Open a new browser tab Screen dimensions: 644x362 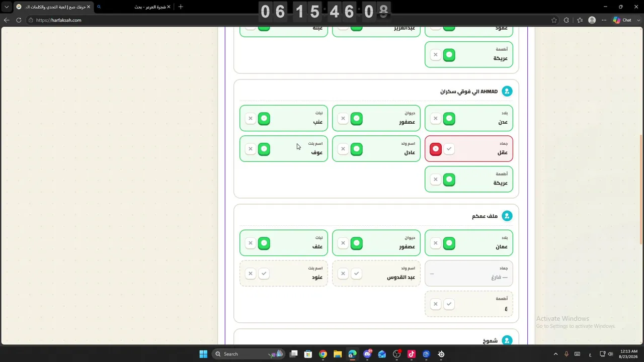pos(181,7)
